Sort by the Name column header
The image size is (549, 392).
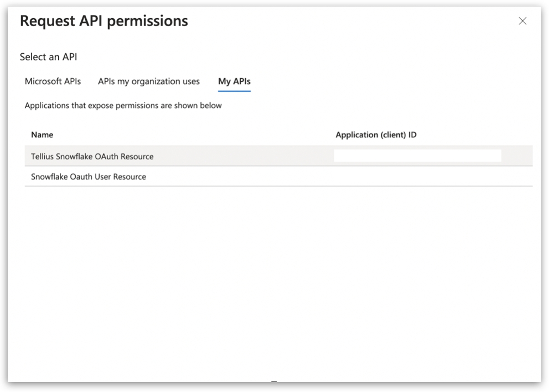(42, 135)
